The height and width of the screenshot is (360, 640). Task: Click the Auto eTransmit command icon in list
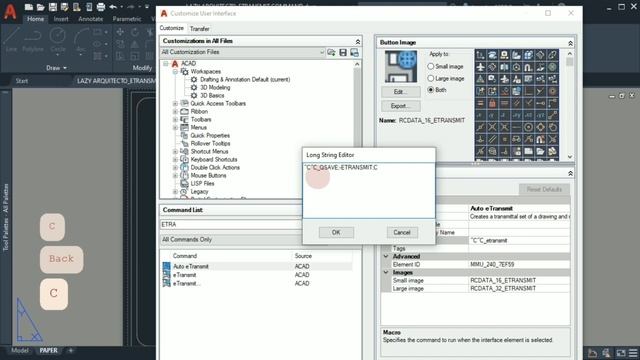(167, 267)
